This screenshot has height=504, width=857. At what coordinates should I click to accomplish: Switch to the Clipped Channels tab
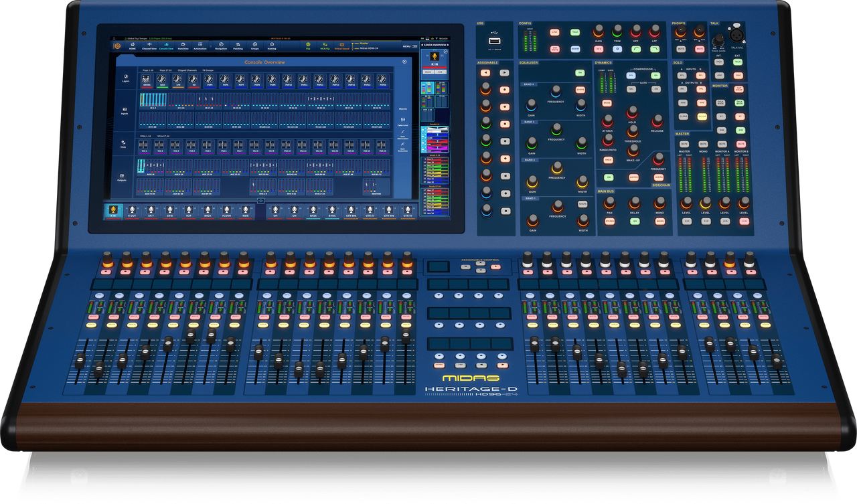(187, 70)
